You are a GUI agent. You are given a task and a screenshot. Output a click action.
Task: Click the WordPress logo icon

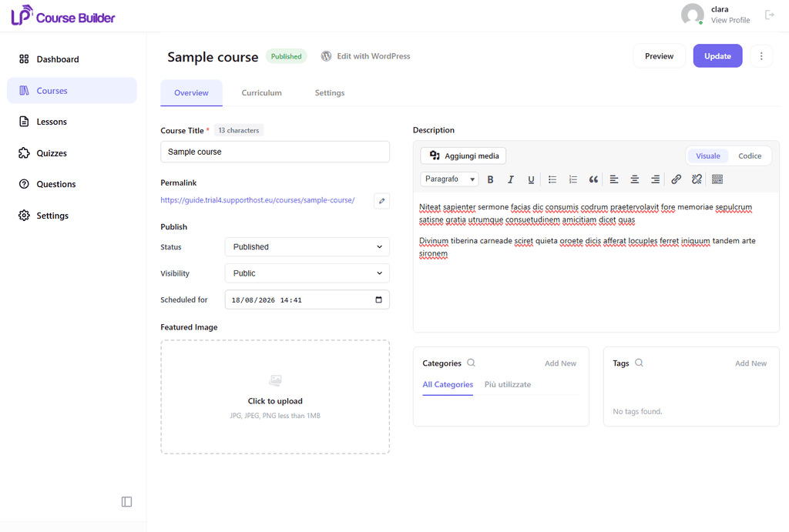[326, 56]
